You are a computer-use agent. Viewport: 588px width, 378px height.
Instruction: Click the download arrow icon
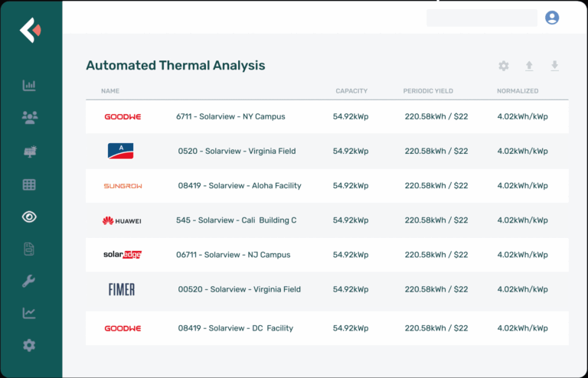click(554, 66)
